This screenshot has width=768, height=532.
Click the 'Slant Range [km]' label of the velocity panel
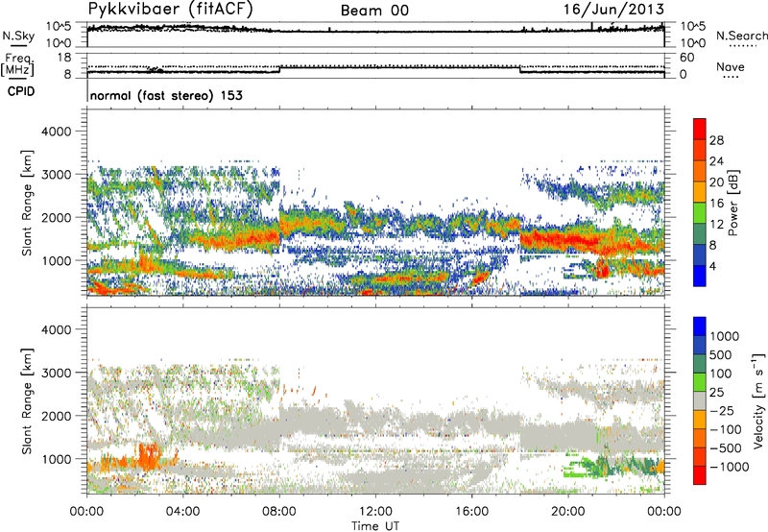(x=27, y=400)
